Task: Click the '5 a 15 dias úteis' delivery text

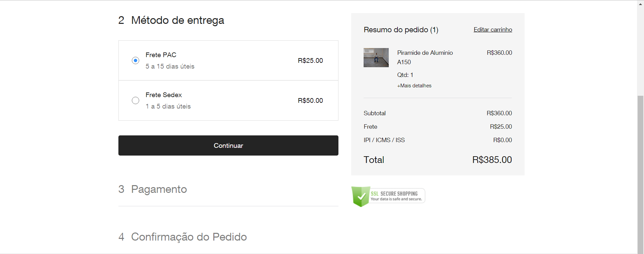Action: pos(170,67)
